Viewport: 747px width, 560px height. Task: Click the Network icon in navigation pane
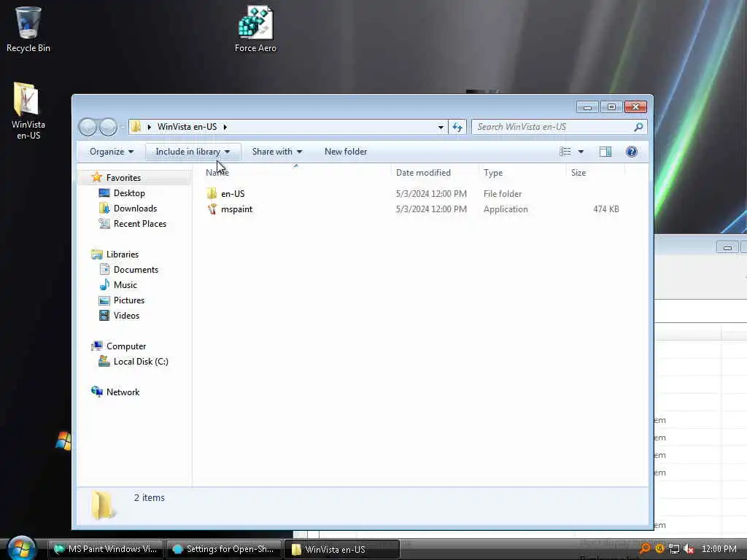click(97, 392)
